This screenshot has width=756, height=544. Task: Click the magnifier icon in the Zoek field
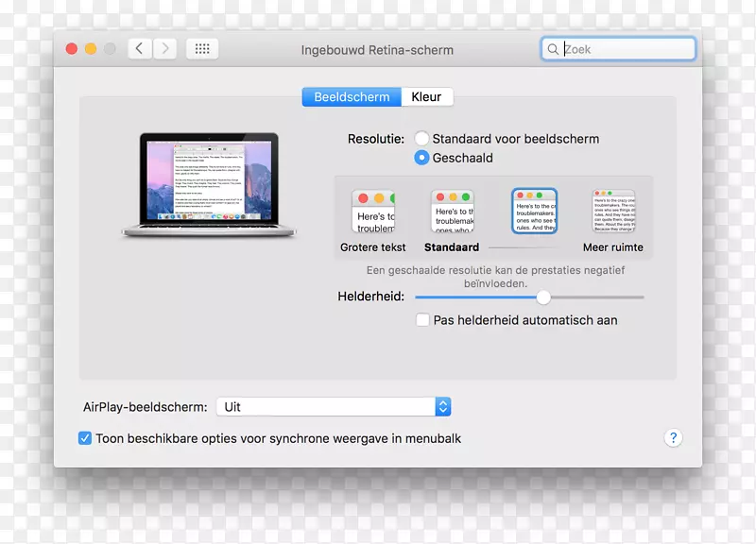[x=556, y=48]
